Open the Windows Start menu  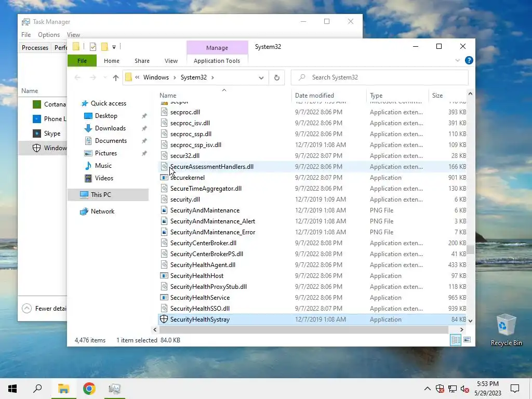tap(12, 389)
